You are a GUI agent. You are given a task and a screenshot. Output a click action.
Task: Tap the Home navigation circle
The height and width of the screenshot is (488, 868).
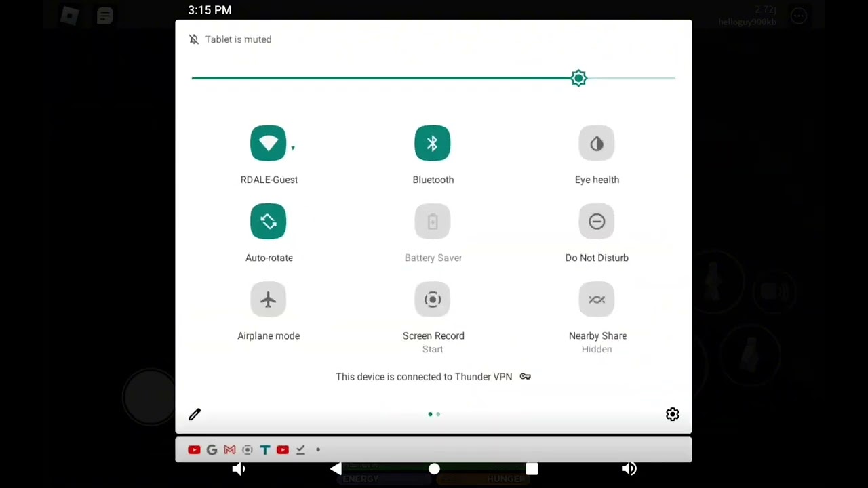pos(434,469)
